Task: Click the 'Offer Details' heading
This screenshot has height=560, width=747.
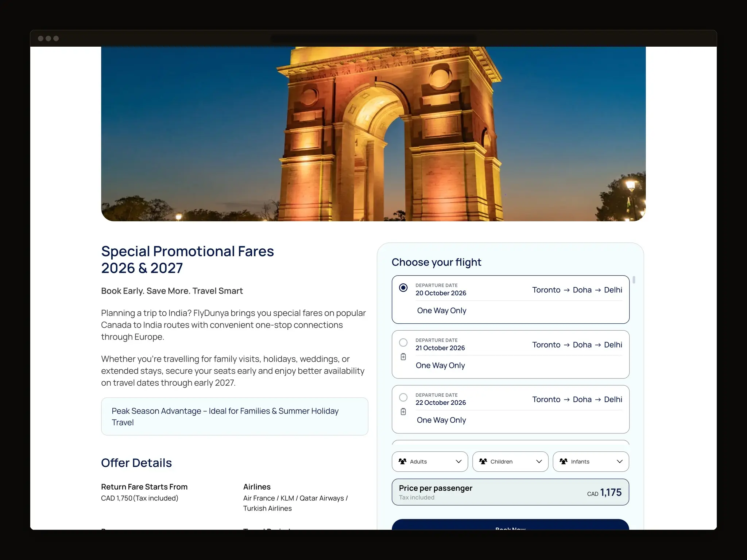Action: (136, 463)
